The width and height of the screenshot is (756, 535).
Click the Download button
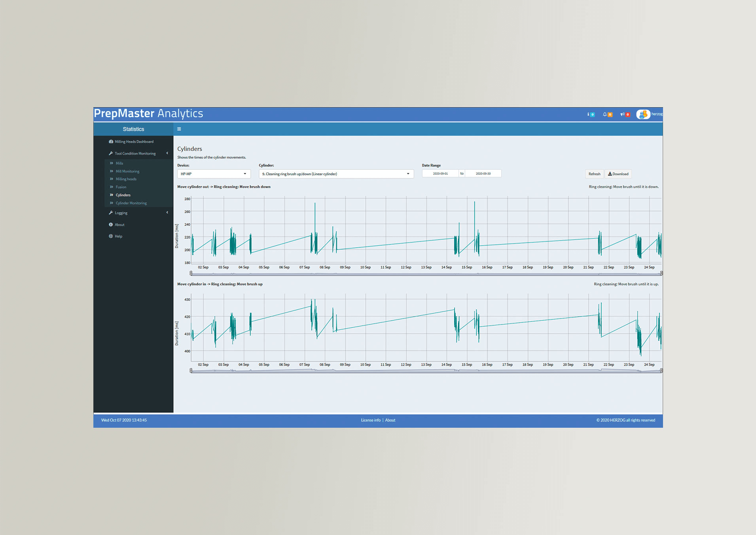[618, 174]
